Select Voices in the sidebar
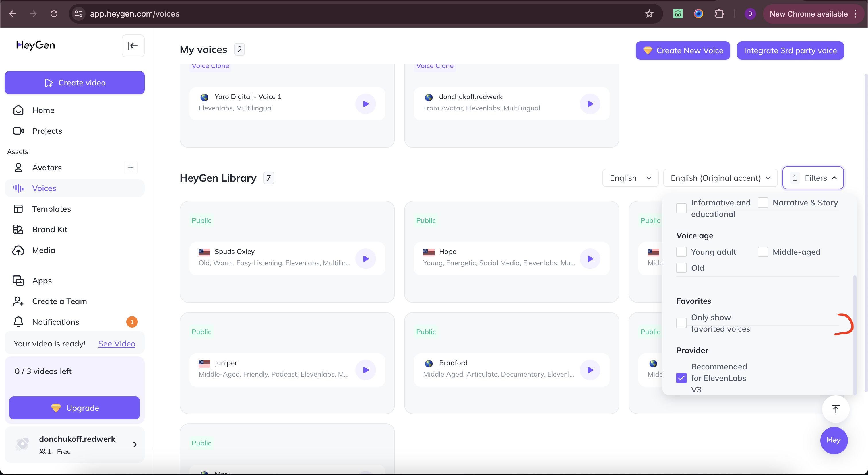Screen dimensions: 868x475 pos(74,188)
